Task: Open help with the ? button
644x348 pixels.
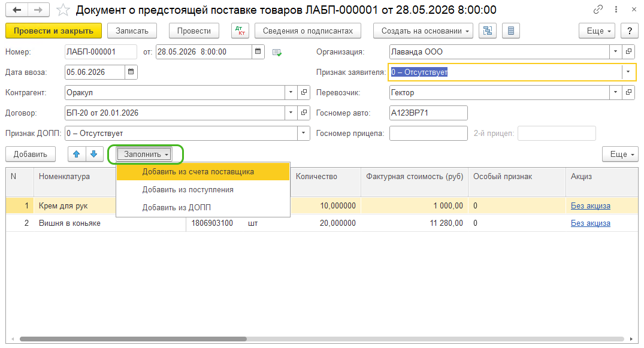Action: pyautogui.click(x=630, y=31)
